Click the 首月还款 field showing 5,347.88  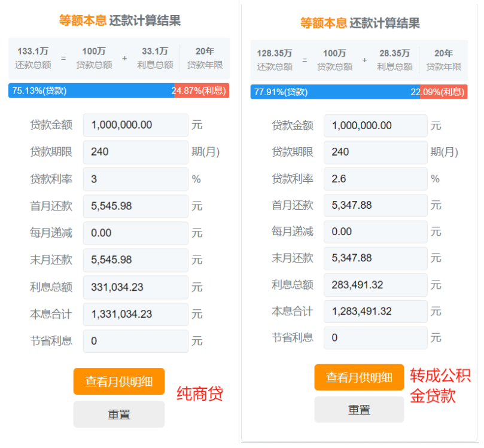(375, 205)
